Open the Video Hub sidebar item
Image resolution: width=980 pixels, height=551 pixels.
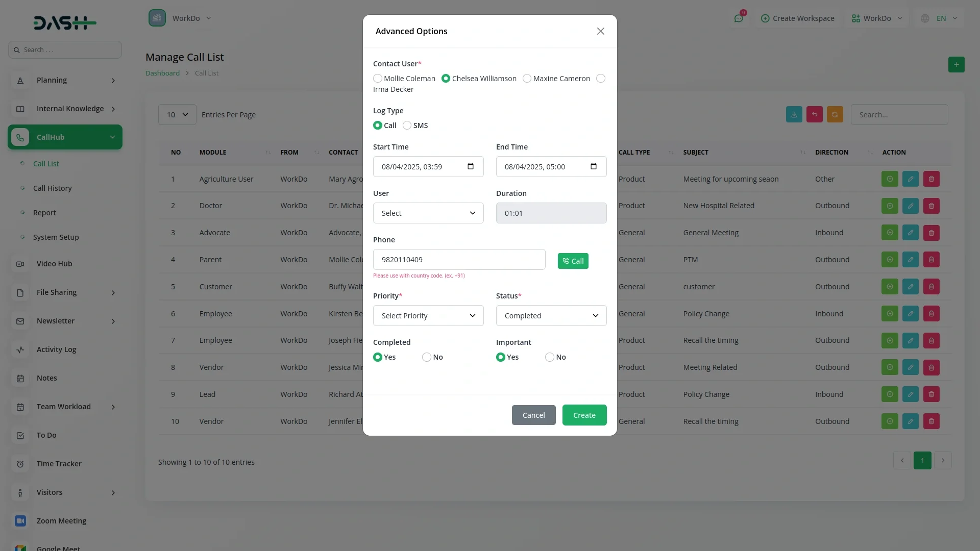click(x=54, y=264)
